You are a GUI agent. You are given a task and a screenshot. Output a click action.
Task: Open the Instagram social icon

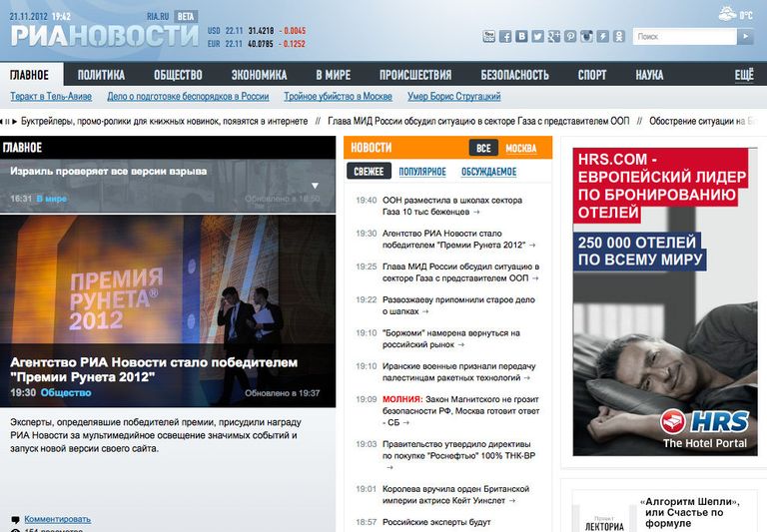click(586, 36)
